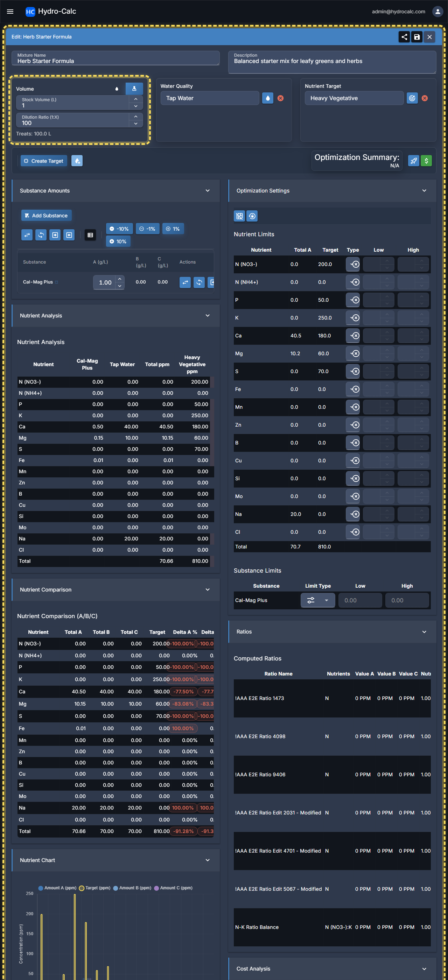Viewport: 448px width, 980px height.
Task: Toggle the limit type for K
Action: (x=353, y=318)
